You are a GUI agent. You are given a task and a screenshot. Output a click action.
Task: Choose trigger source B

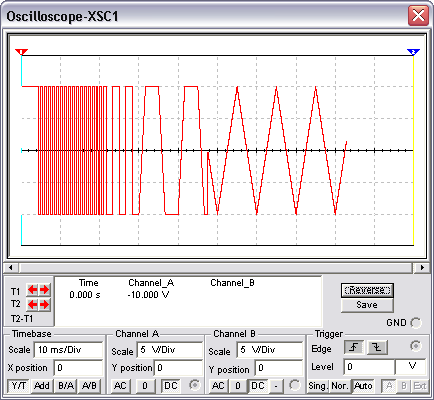(x=404, y=386)
